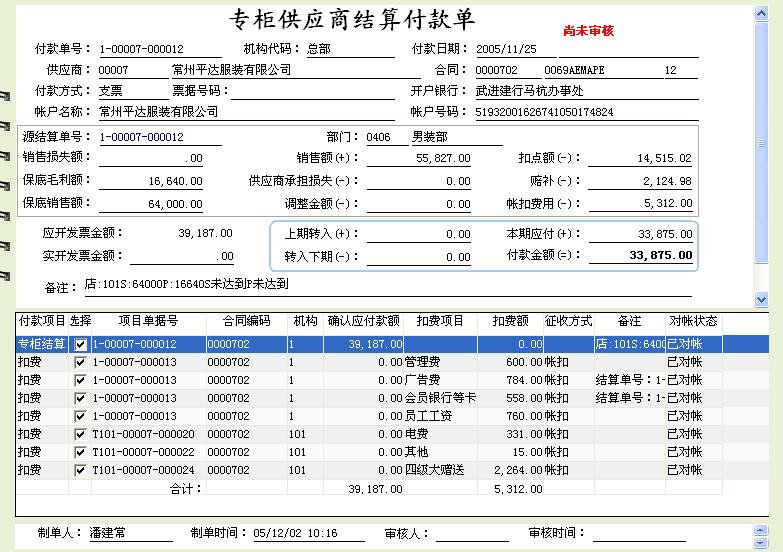Click the 确认应付款额 column header
The width and height of the screenshot is (783, 552).
click(364, 321)
